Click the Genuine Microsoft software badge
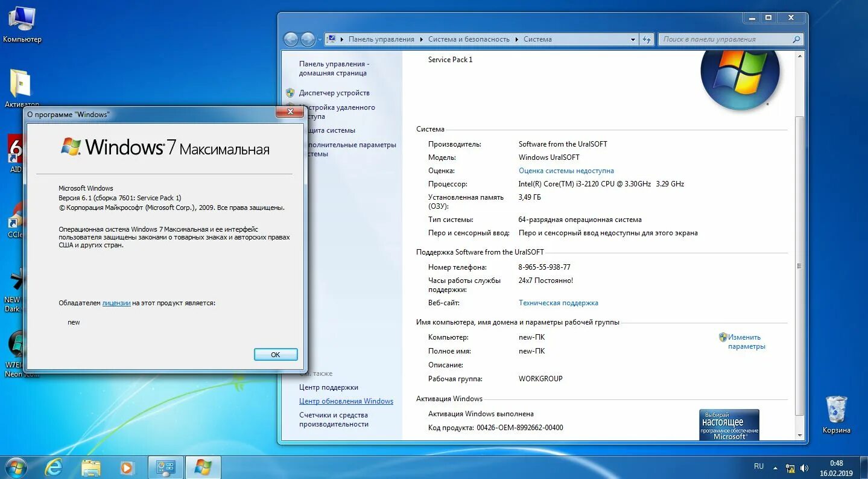The width and height of the screenshot is (868, 479). tap(729, 425)
